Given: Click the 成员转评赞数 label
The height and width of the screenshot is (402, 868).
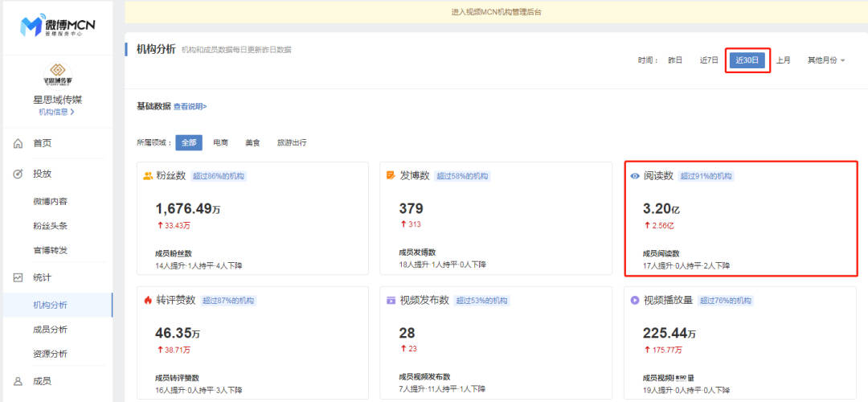Looking at the screenshot, I should point(177,378).
